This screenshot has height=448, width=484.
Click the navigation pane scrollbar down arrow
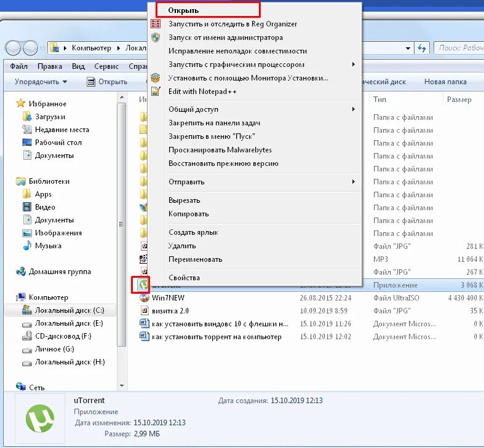click(122, 386)
